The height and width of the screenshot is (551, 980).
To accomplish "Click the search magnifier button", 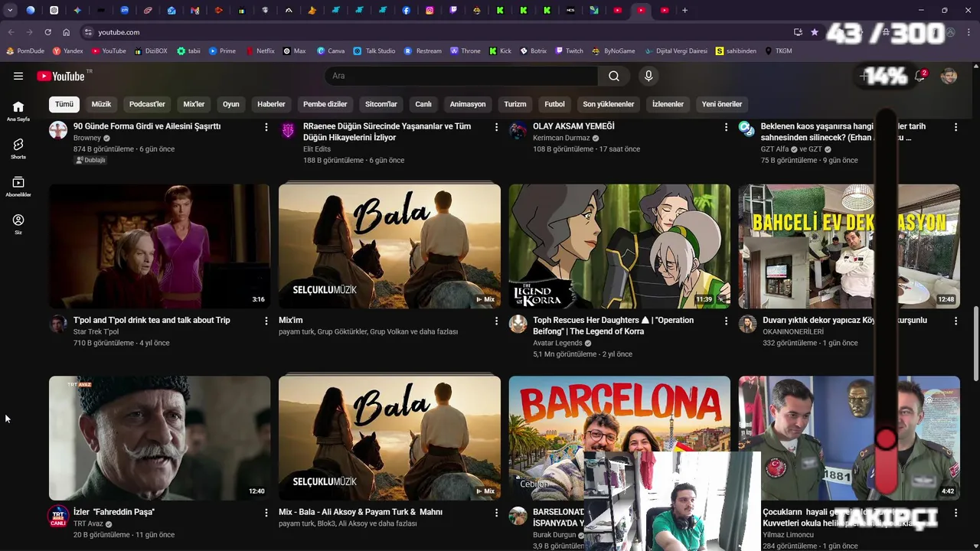I will click(x=614, y=76).
